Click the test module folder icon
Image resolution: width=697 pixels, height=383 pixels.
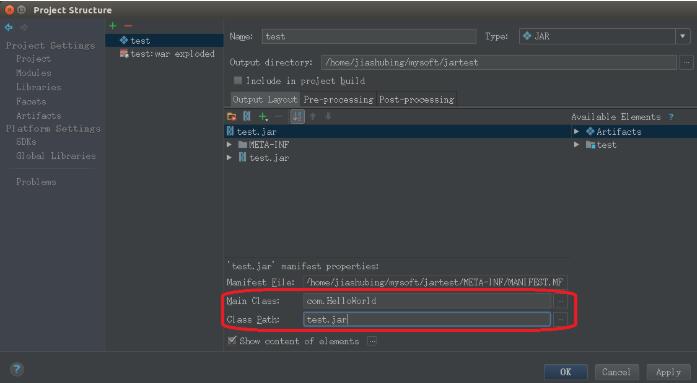(x=590, y=145)
